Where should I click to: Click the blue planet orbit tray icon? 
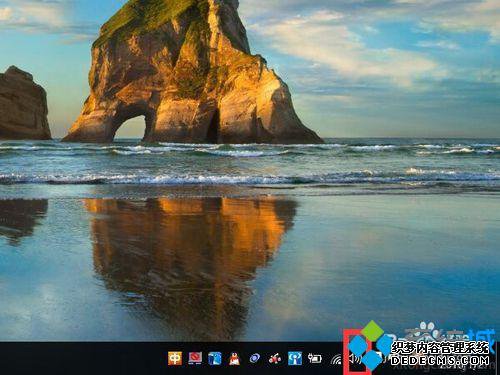255,359
